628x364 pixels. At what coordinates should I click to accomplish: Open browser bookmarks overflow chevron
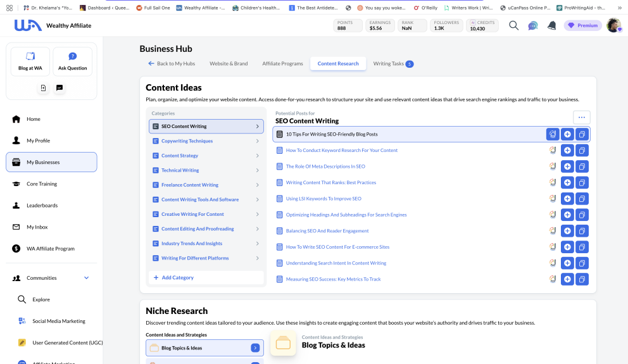pos(620,8)
